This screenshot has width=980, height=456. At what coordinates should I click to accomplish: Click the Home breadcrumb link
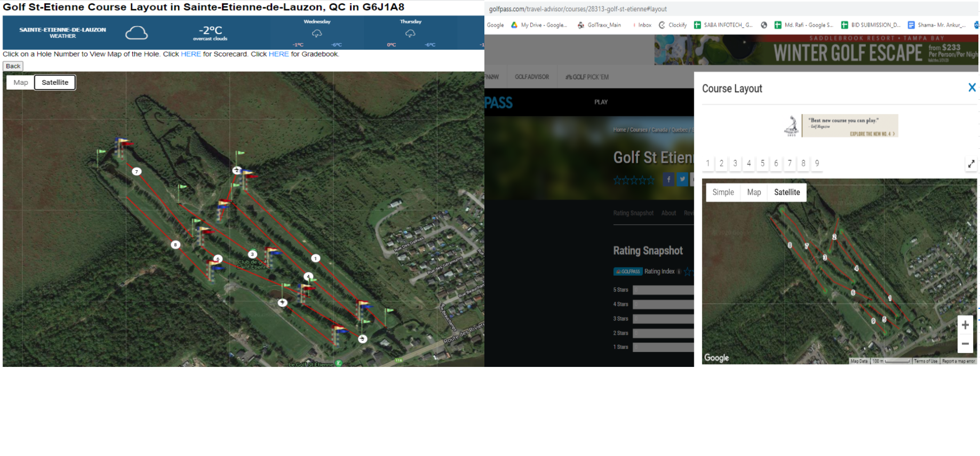(x=619, y=130)
